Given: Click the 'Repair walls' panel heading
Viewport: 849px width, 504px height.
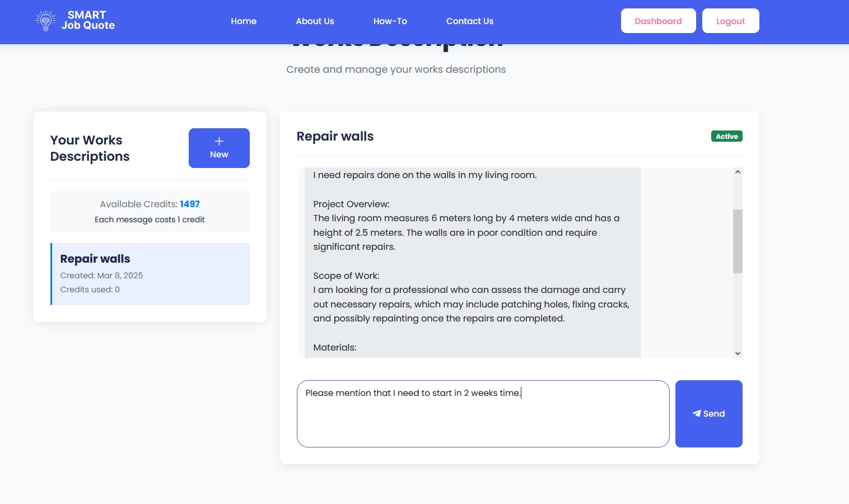Looking at the screenshot, I should tap(335, 136).
